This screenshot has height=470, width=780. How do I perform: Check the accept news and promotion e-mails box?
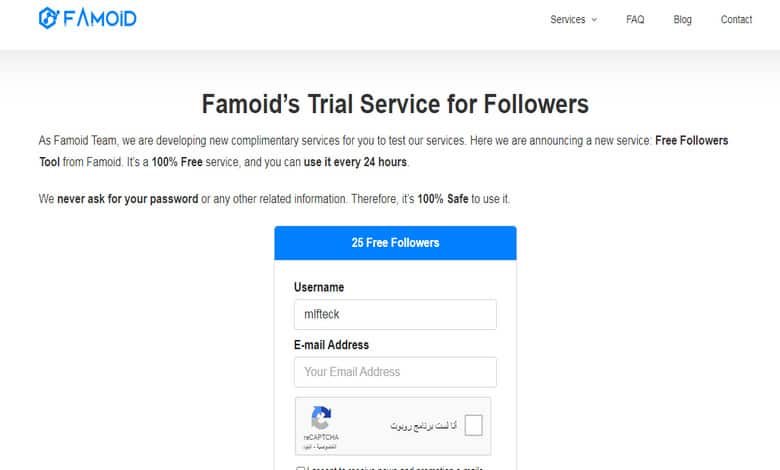pyautogui.click(x=301, y=467)
